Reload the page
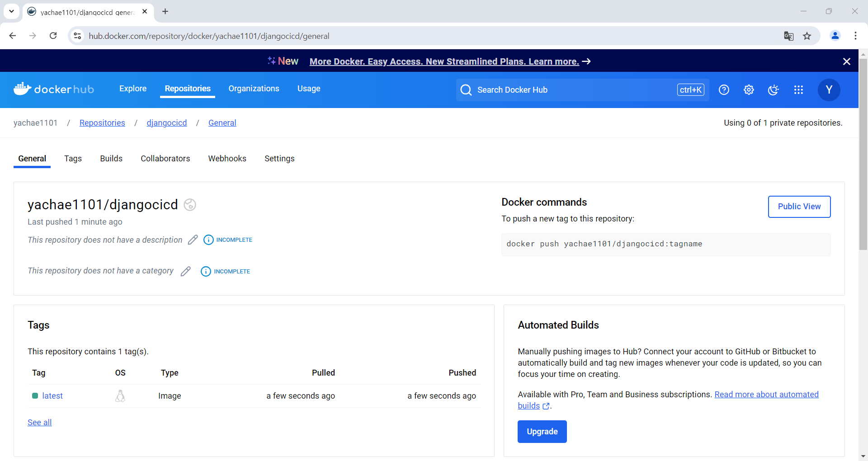Image resolution: width=868 pixels, height=461 pixels. pyautogui.click(x=53, y=36)
